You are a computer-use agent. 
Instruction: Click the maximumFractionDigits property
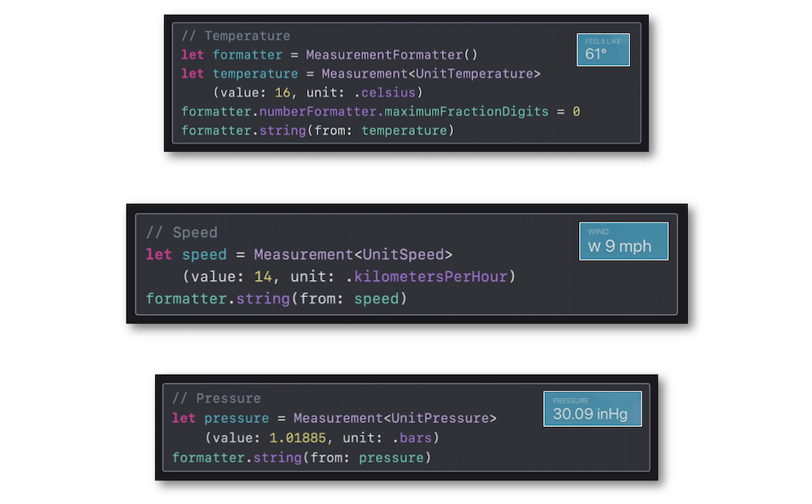[467, 112]
